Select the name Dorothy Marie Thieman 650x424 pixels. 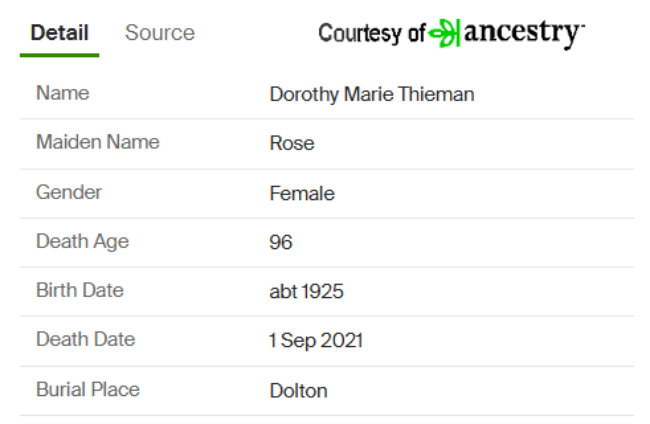[x=372, y=94]
